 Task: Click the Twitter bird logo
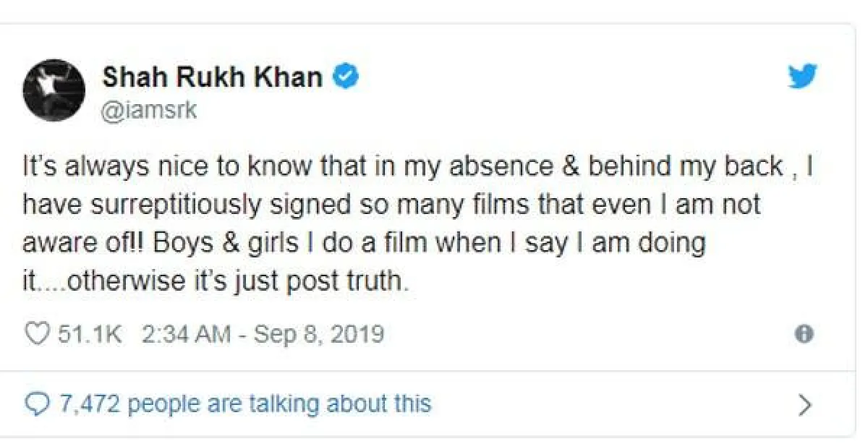pos(803,74)
